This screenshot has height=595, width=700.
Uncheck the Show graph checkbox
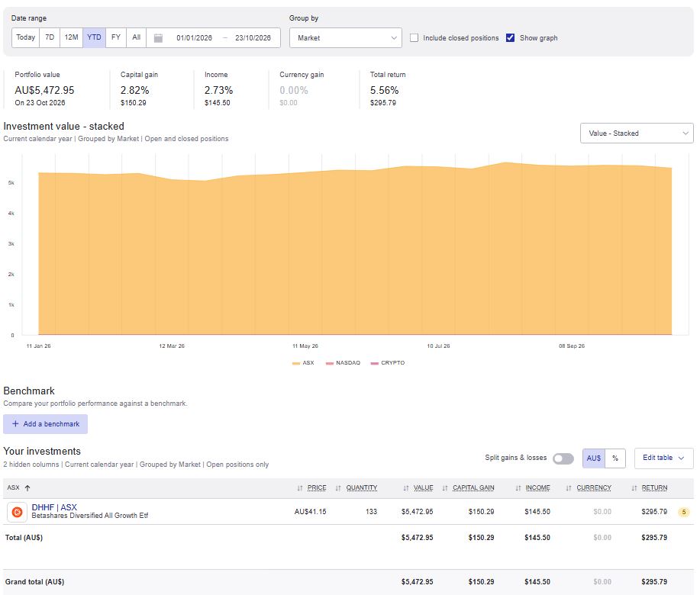tap(510, 38)
